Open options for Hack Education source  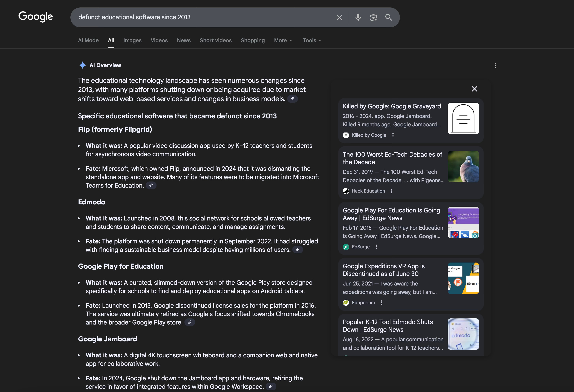(x=391, y=191)
